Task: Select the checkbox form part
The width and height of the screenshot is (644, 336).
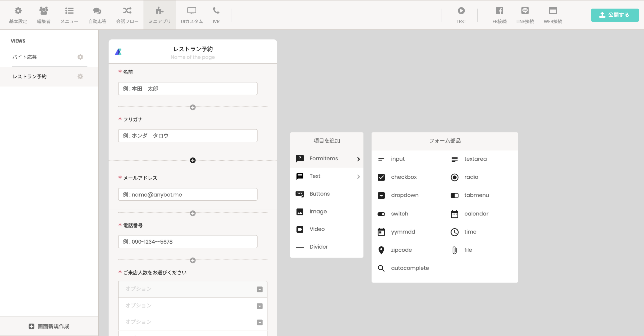Action: [404, 177]
